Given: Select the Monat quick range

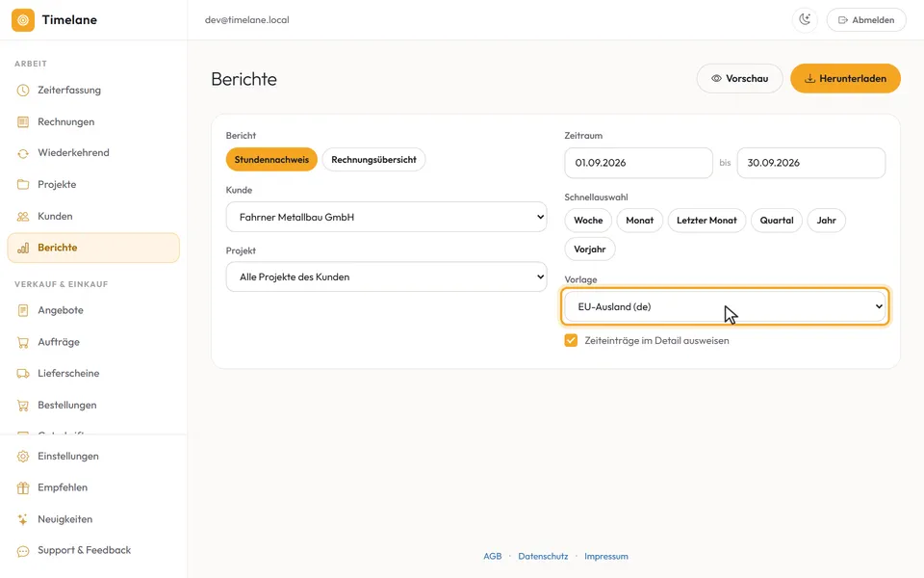Looking at the screenshot, I should [640, 221].
